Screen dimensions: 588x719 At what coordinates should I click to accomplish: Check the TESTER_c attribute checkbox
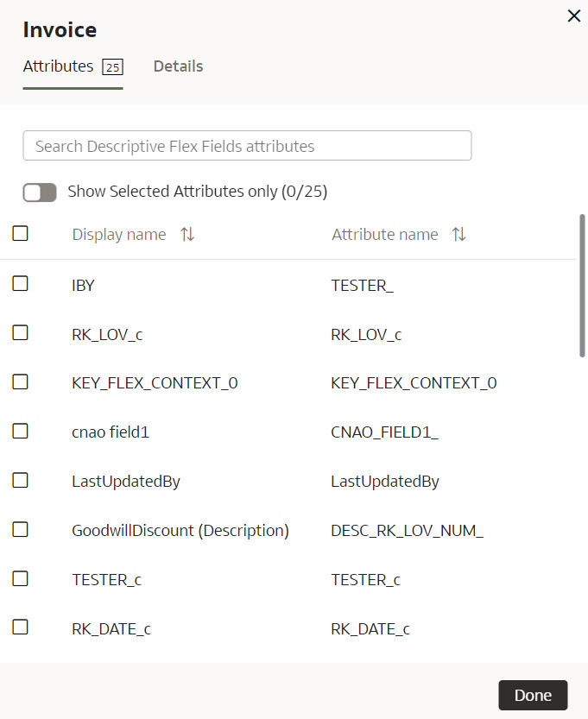20,579
